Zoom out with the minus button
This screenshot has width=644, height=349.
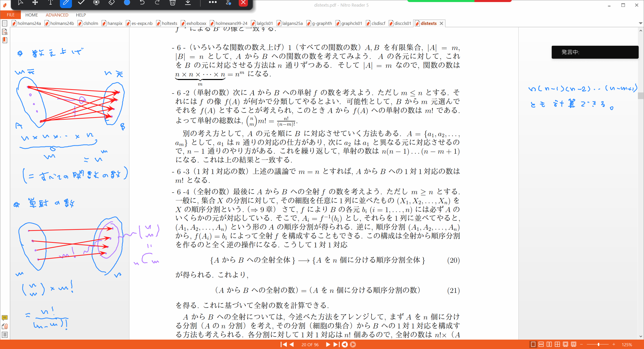581,344
